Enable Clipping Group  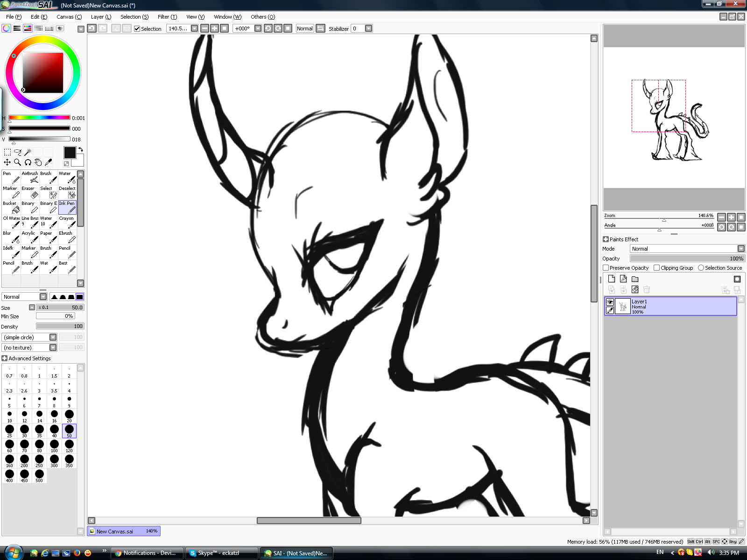[x=657, y=268]
